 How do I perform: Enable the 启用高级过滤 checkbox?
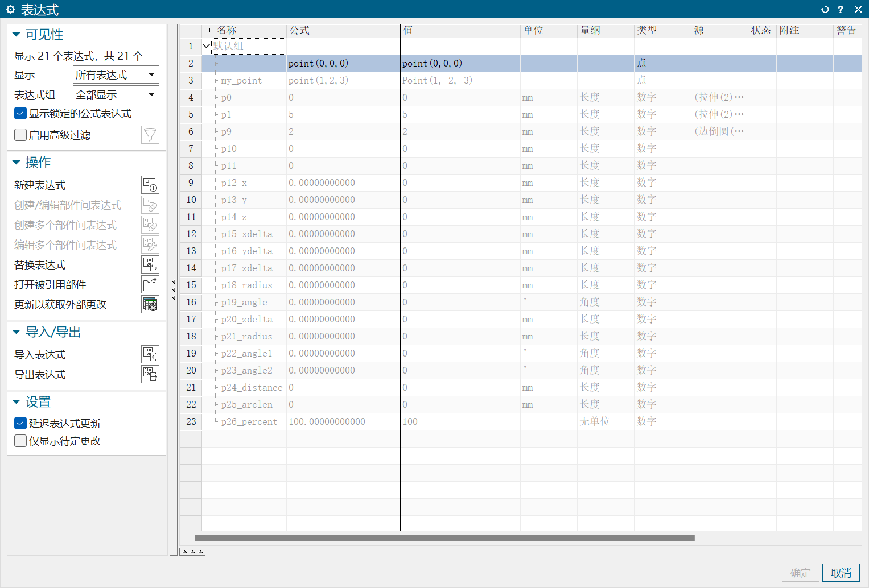[20, 135]
